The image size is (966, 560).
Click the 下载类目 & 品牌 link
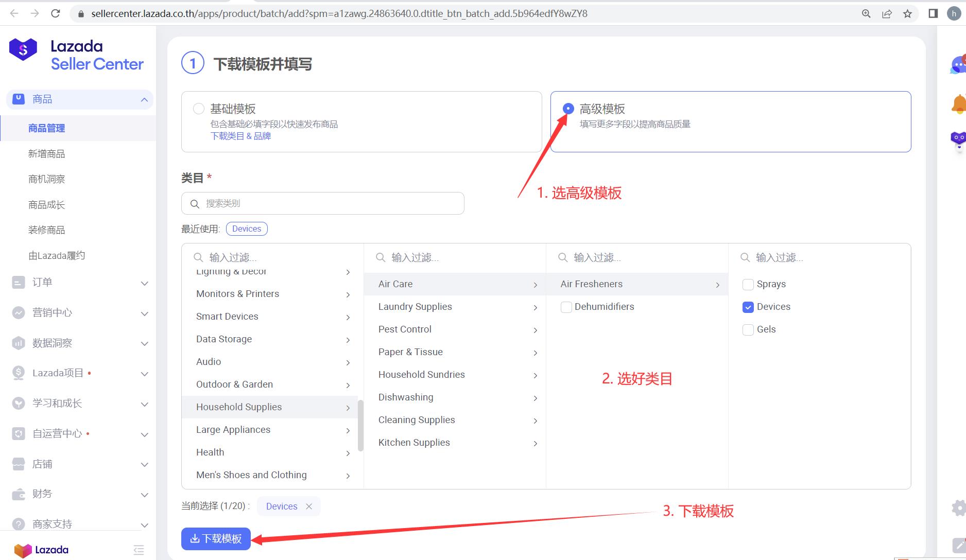pyautogui.click(x=240, y=136)
